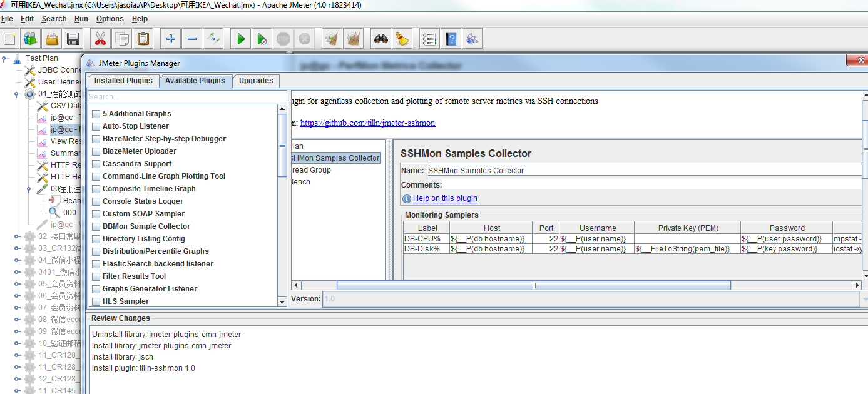
Task: Check Composite Timeline Graph checkbox
Action: tap(96, 189)
